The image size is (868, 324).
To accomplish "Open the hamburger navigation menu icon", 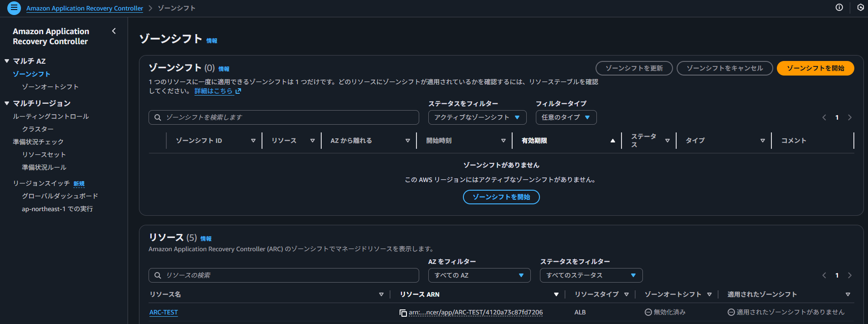I will pyautogui.click(x=14, y=8).
